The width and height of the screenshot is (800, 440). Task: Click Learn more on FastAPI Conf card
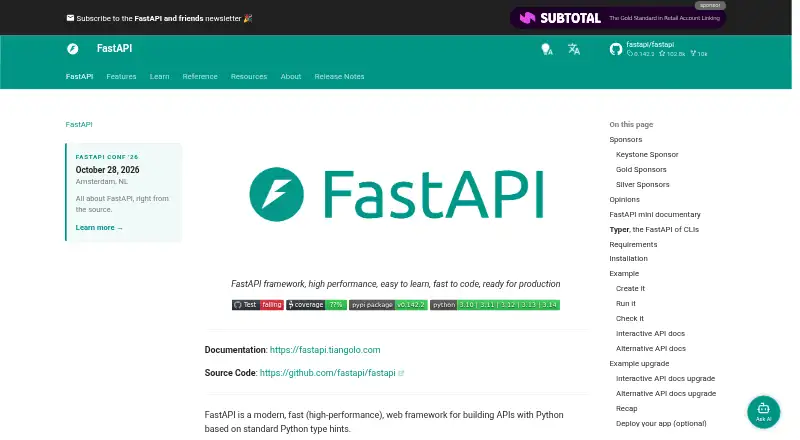pos(99,228)
